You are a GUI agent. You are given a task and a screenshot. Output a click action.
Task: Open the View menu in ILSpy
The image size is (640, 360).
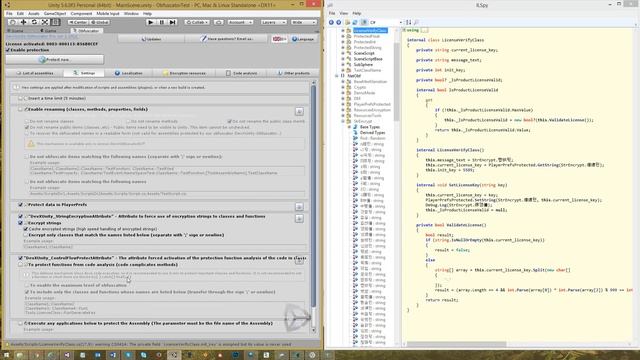[344, 13]
